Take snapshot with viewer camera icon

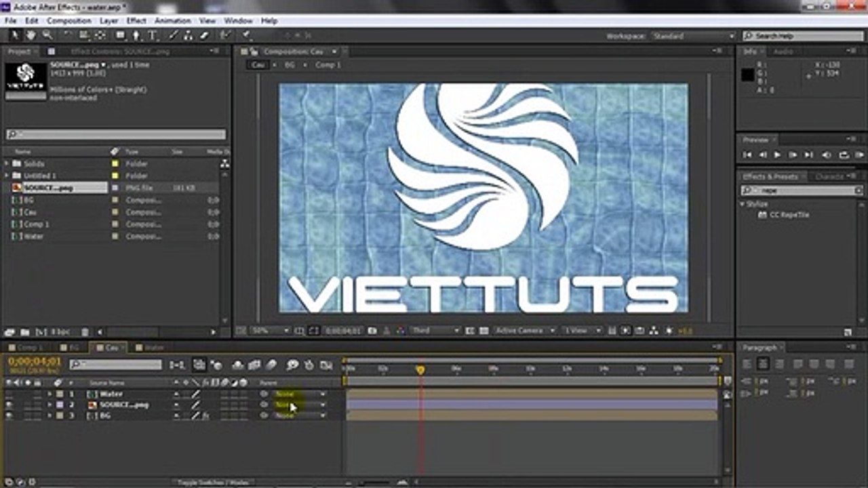point(372,331)
